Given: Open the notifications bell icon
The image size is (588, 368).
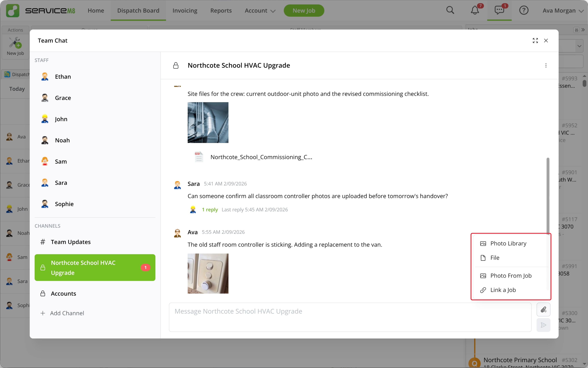Looking at the screenshot, I should 475,10.
